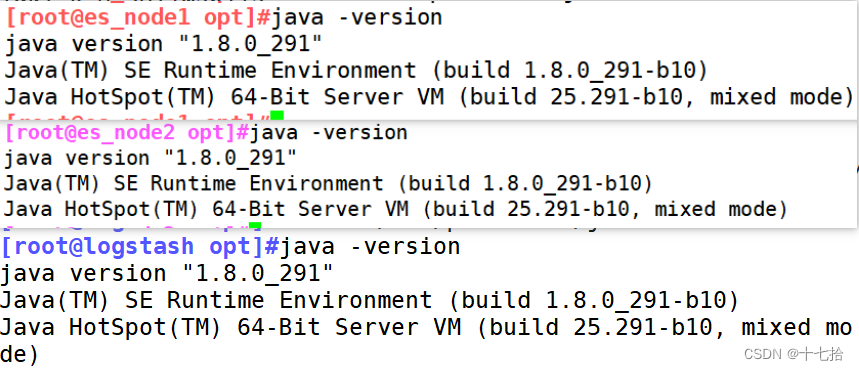The image size is (859, 371).
Task: Click the green cursor block below es_node2 output
Action: coord(255,225)
